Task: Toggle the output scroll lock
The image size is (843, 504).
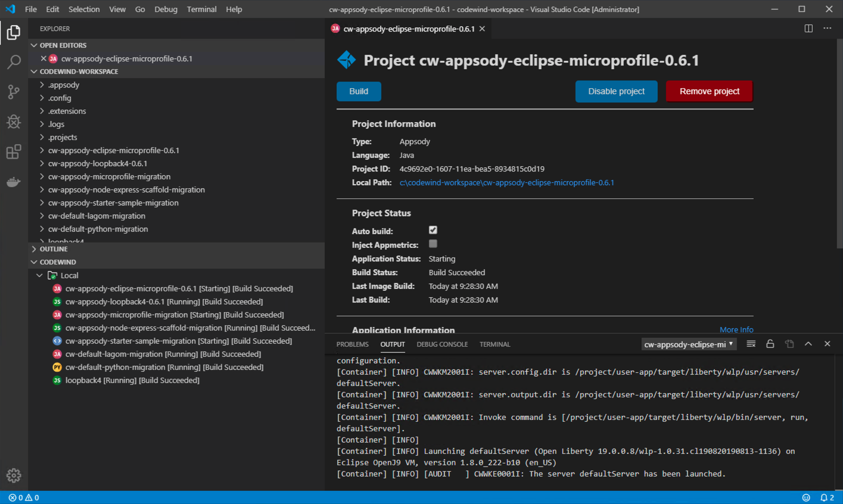Action: coord(769,344)
